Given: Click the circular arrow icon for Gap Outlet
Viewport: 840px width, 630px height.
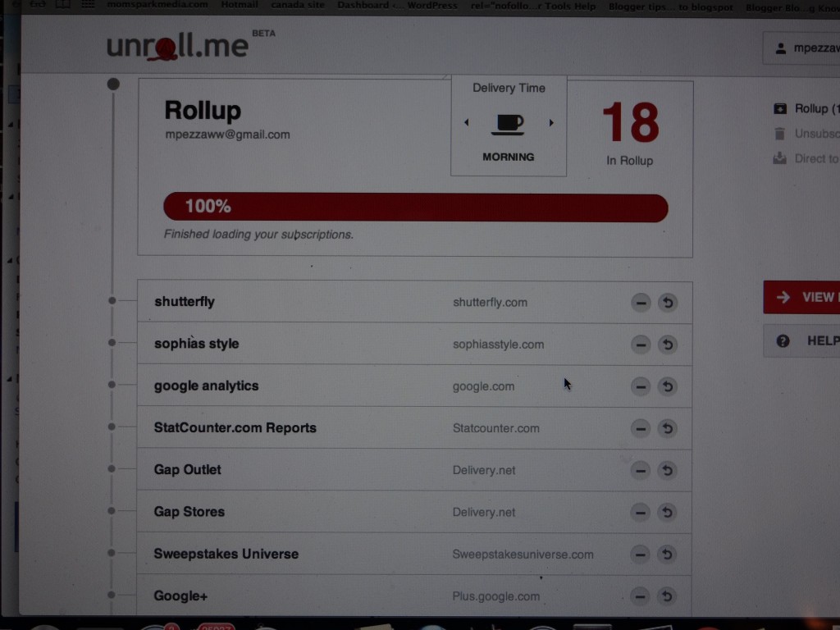Looking at the screenshot, I should pos(667,470).
